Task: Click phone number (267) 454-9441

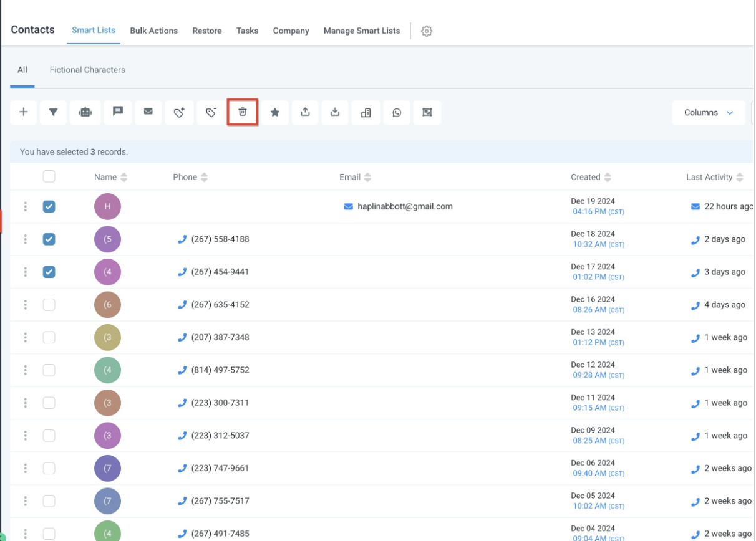Action: click(x=220, y=272)
